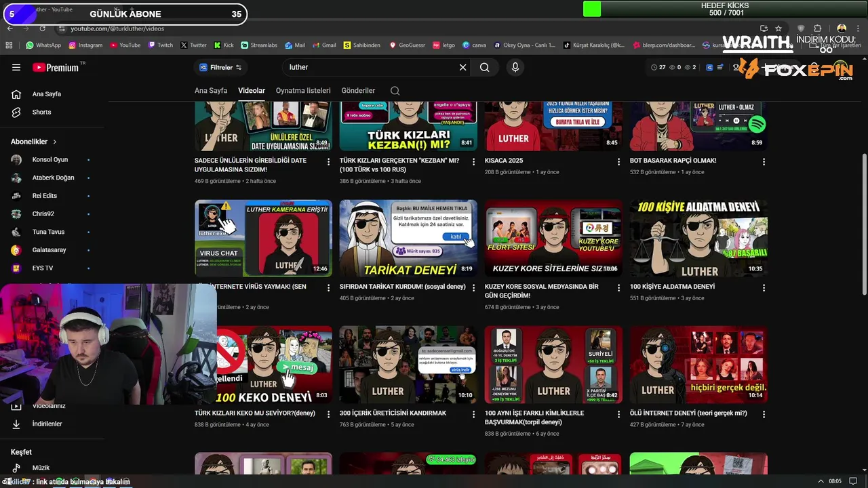Open the Twitch bookmark
This screenshot has width=868, height=488.
(160, 45)
